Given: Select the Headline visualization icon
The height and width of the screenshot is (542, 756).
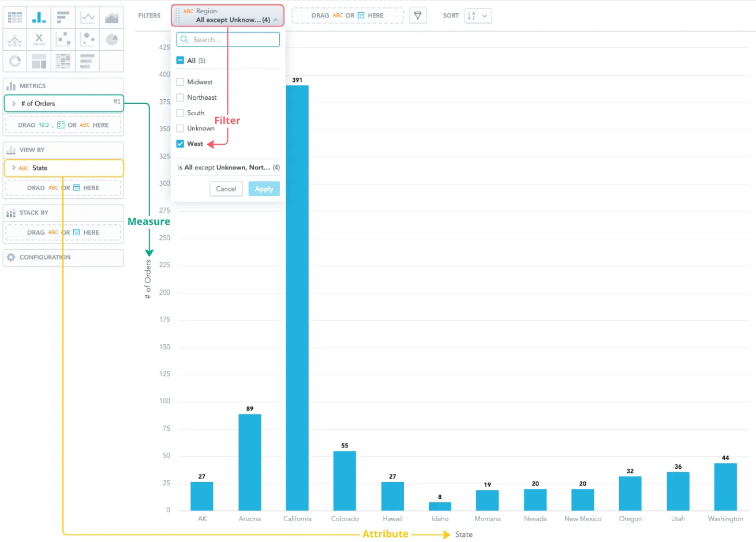Looking at the screenshot, I should (x=39, y=39).
